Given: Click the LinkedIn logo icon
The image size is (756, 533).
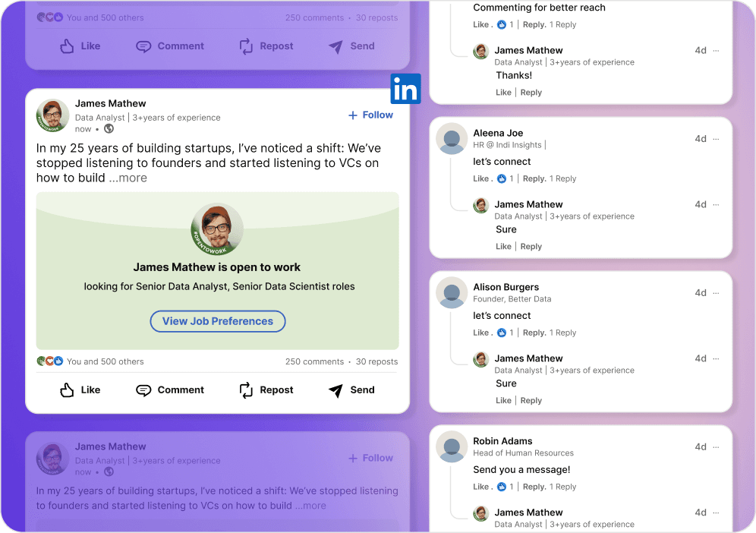Looking at the screenshot, I should tap(405, 90).
